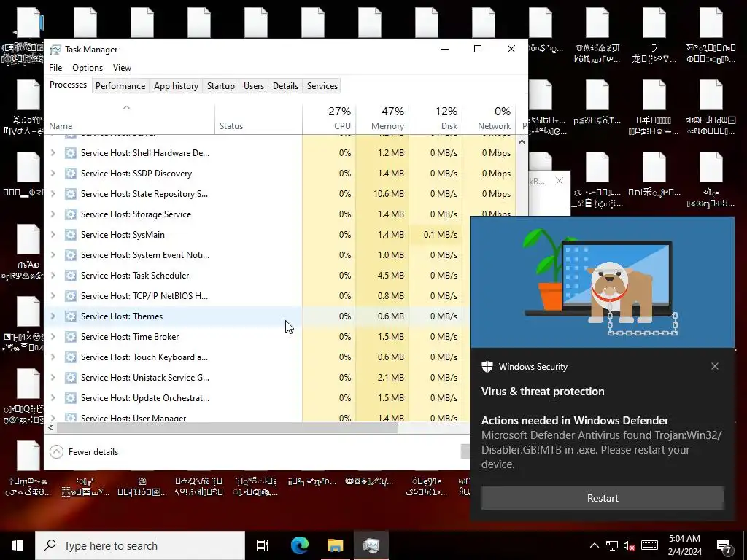Expand Service Host: TCP/IP NetBIOS Helper

tap(53, 296)
